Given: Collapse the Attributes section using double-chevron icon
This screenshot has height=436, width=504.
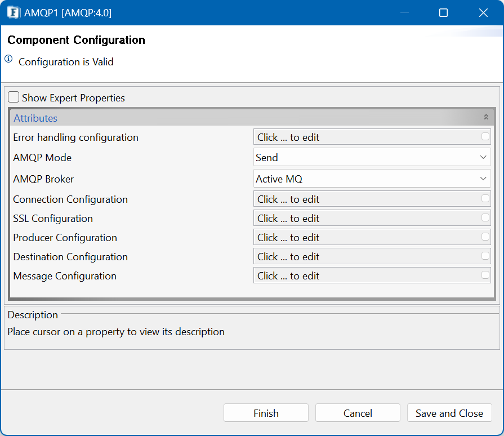Looking at the screenshot, I should click(x=486, y=117).
